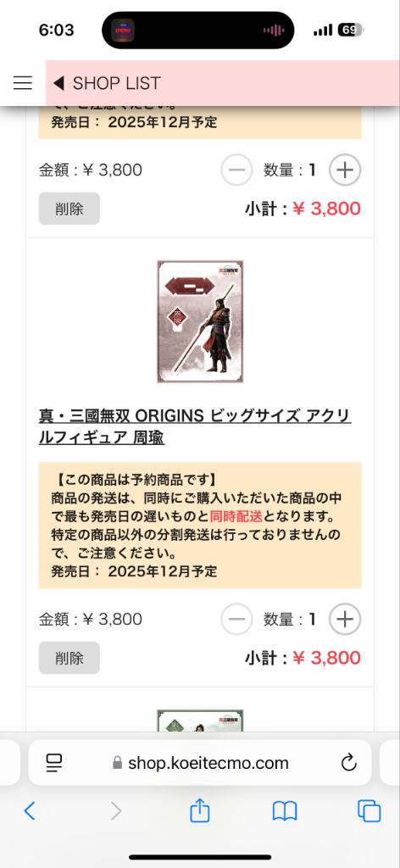The image size is (400, 868).
Task: Delete the first cart item with 削除
Action: (69, 209)
